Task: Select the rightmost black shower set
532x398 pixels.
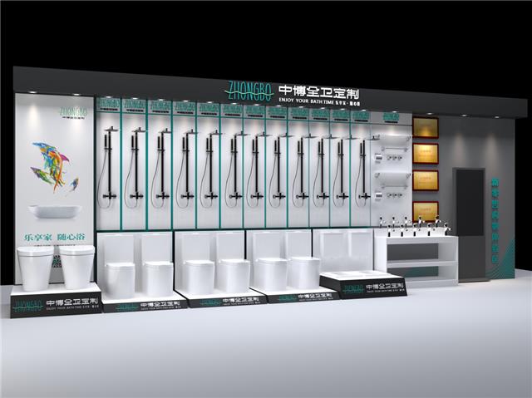Action: (x=361, y=170)
